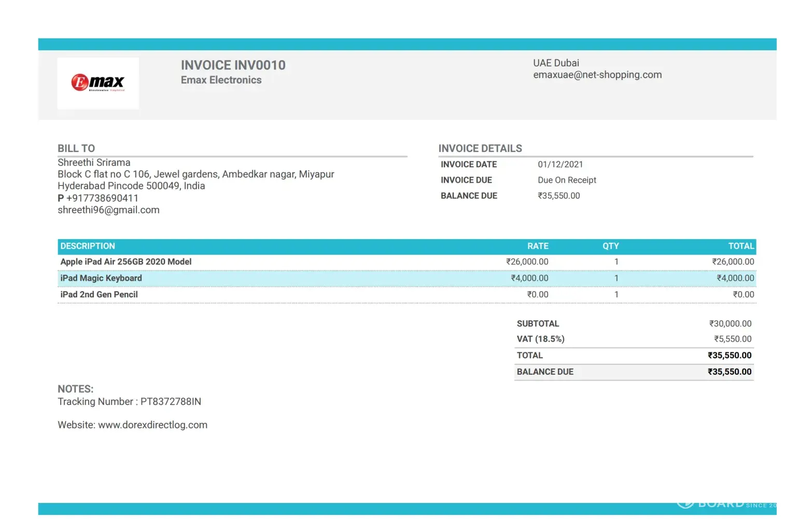This screenshot has height=519, width=812.
Task: Click the Emax logo image
Action: [98, 83]
